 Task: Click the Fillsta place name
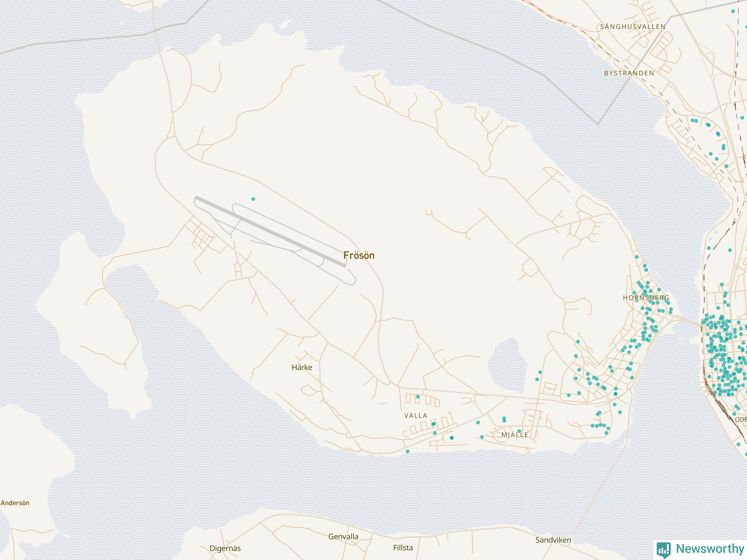pyautogui.click(x=403, y=547)
